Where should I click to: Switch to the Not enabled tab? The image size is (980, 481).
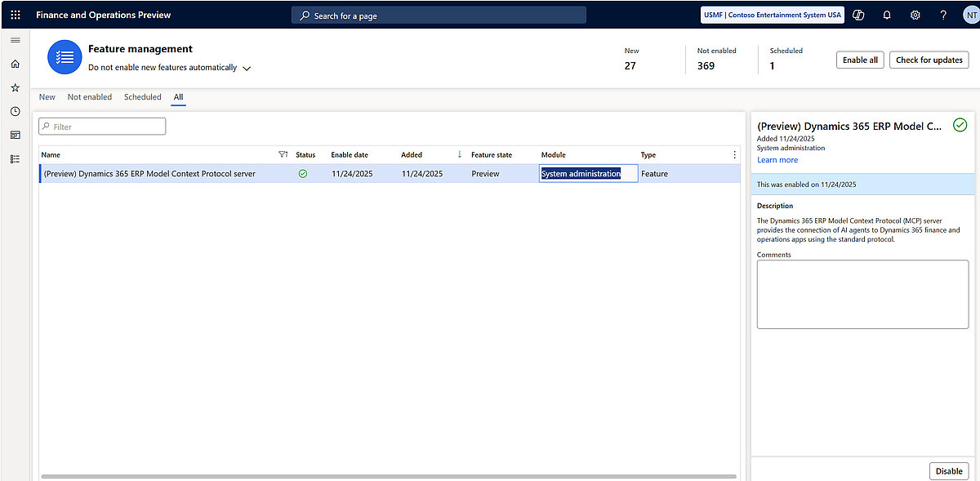coord(90,97)
